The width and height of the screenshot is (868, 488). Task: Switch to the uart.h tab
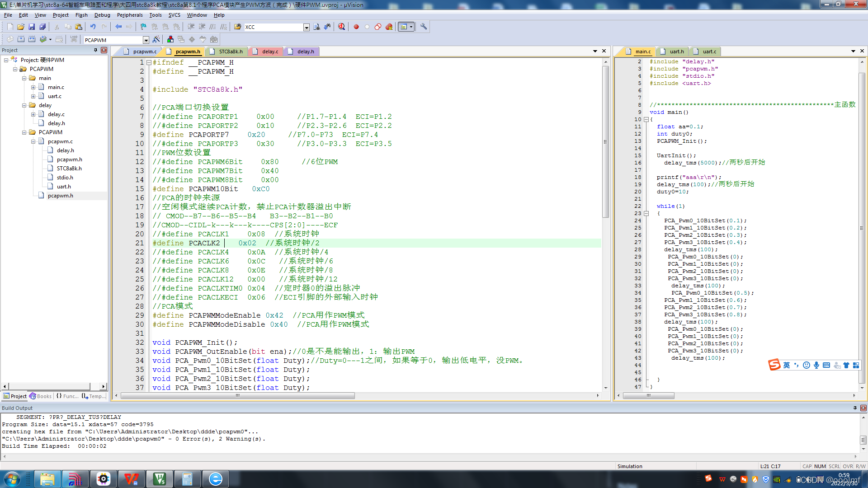[x=672, y=52]
